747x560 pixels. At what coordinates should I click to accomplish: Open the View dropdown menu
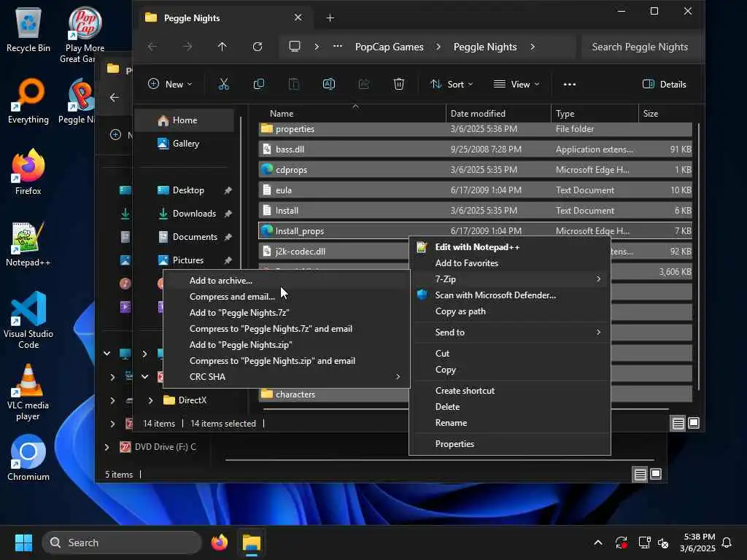(x=516, y=85)
